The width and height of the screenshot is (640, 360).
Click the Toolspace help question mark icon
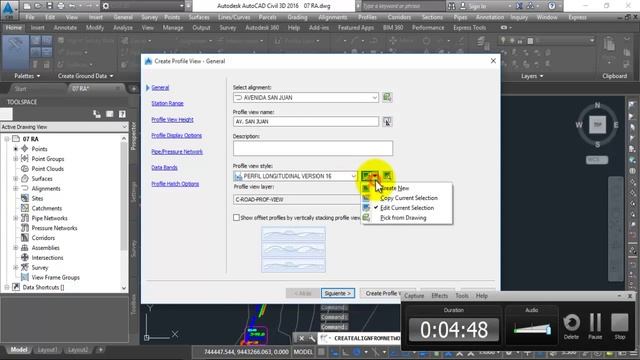click(x=122, y=114)
